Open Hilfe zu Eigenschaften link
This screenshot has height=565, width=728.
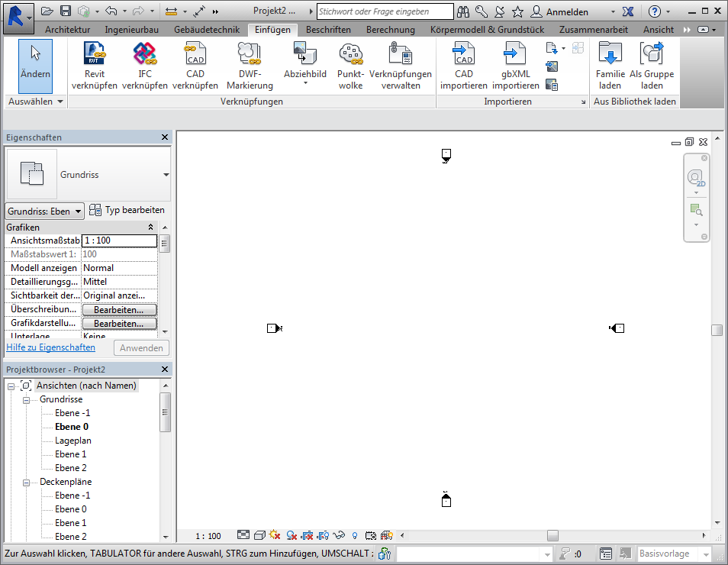[x=50, y=347]
